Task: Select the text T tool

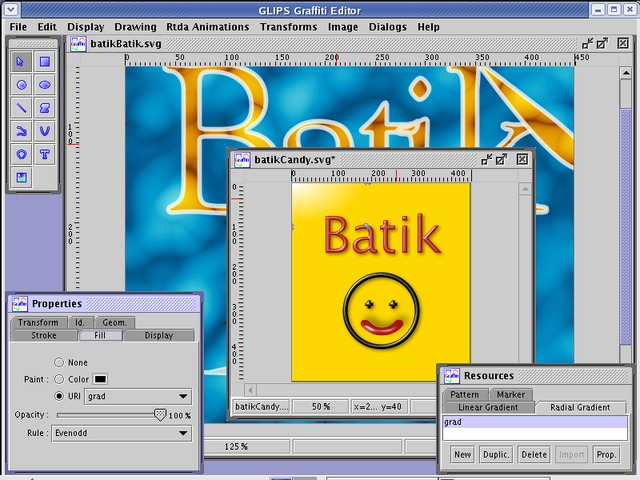Action: [44, 154]
